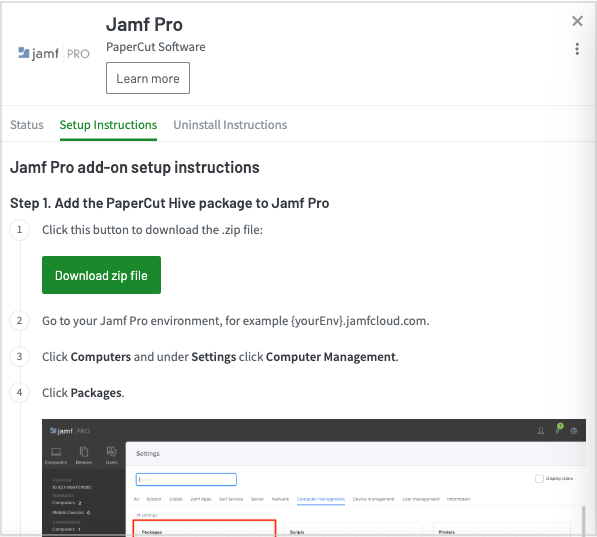Click the Jamf Pro settings screenshot image
The image size is (597, 537).
[x=314, y=478]
